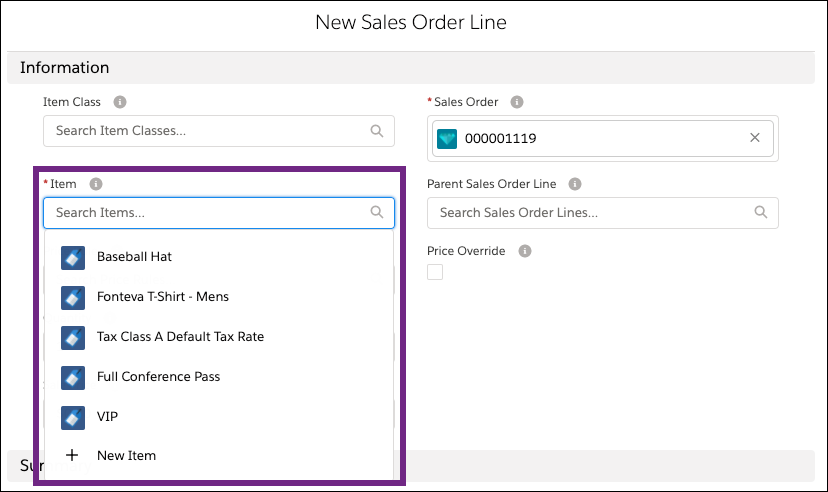
Task: Enable the Price Override checkbox
Action: point(435,272)
